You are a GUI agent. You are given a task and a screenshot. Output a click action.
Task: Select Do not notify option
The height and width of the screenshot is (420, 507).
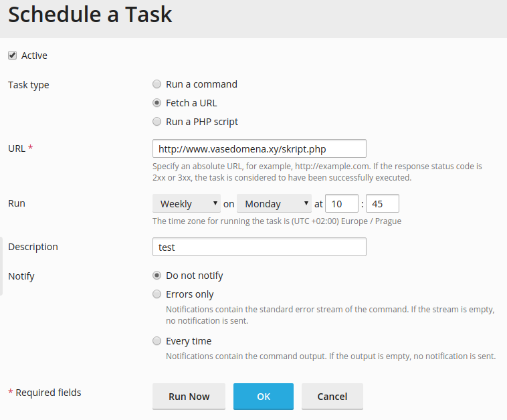157,276
